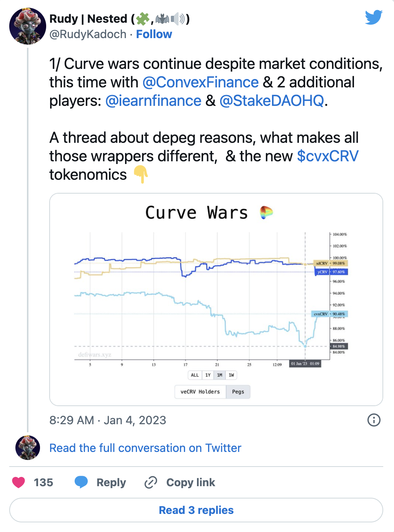The width and height of the screenshot is (394, 532).
Task: Click the heart like icon
Action: tap(18, 482)
